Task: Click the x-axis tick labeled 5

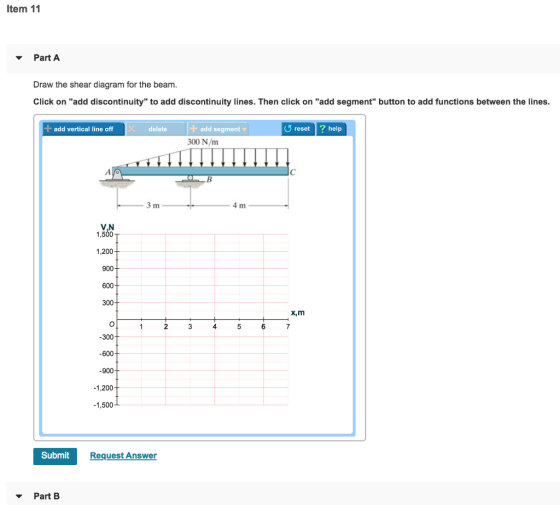Action: [239, 326]
